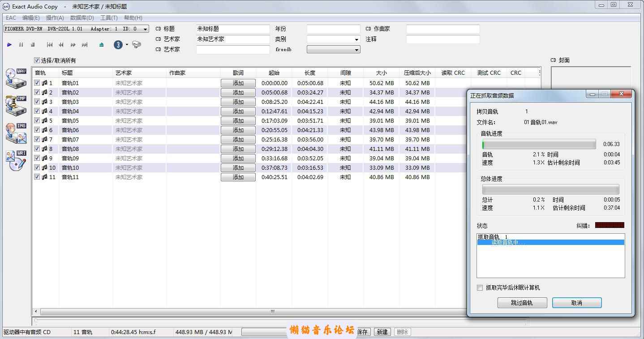Open the Tools (工具) menu

tap(109, 18)
